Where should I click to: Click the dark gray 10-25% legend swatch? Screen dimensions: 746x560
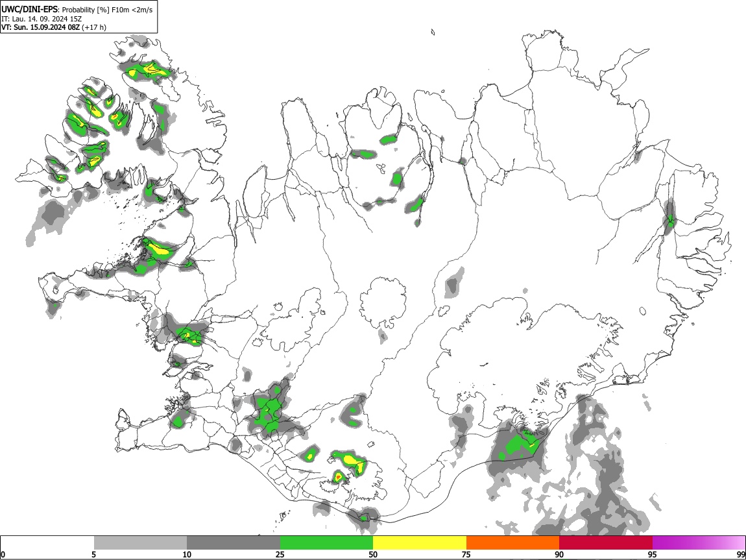point(234,543)
